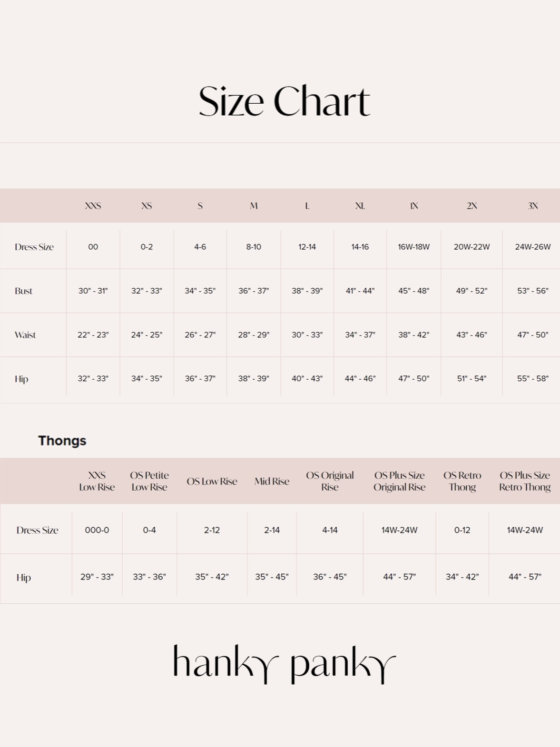Select thong hip 29" - 33" cell
The width and height of the screenshot is (560, 747).
pos(97,577)
